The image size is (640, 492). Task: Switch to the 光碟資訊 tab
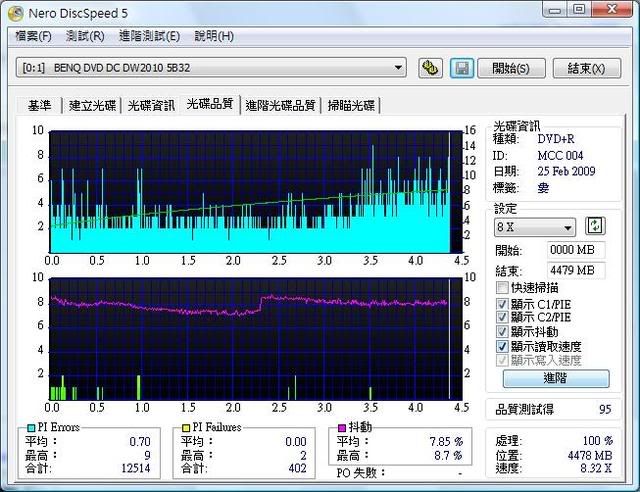[151, 105]
